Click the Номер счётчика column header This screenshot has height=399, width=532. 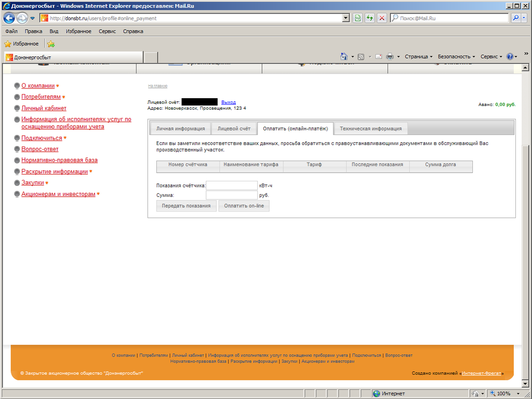tap(188, 167)
